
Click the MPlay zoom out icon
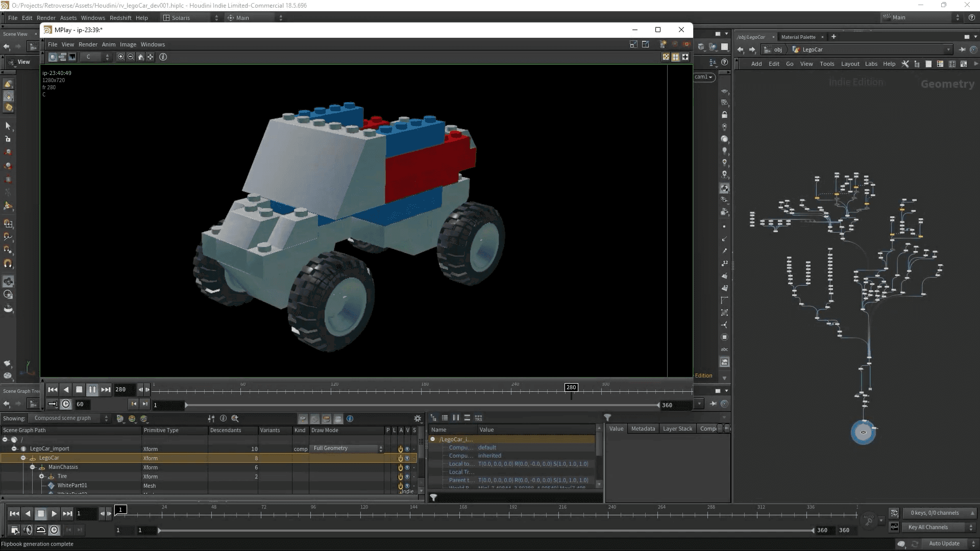click(x=131, y=57)
